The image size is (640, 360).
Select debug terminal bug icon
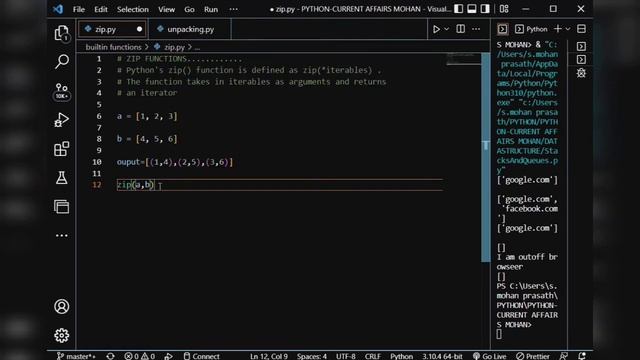pyautogui.click(x=581, y=73)
